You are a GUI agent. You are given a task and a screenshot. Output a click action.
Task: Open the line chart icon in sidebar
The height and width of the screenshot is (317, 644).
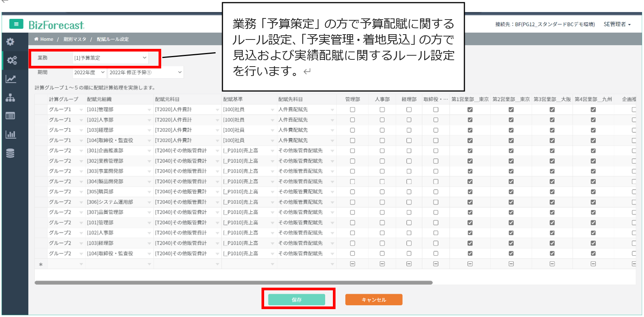point(11,79)
